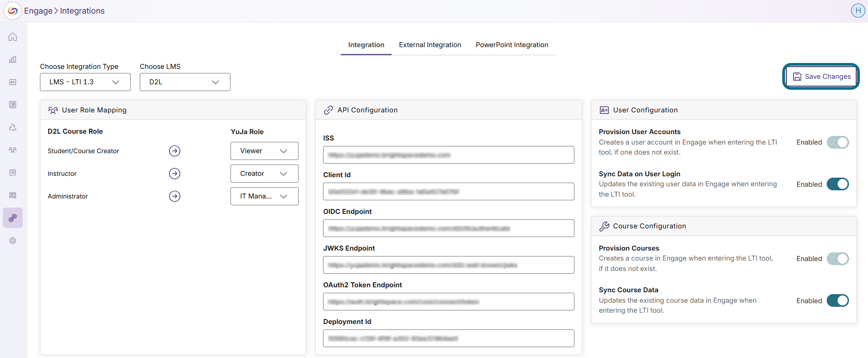Screen dimensions: 868x358
Task: Click the Integrations breadcrumb text
Action: (82, 11)
